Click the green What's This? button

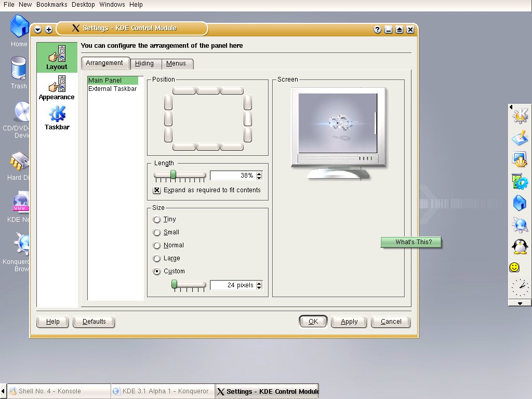point(411,242)
